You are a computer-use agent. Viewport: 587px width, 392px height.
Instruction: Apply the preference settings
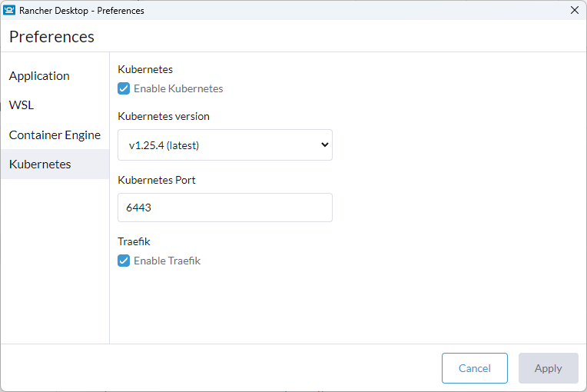pos(548,368)
